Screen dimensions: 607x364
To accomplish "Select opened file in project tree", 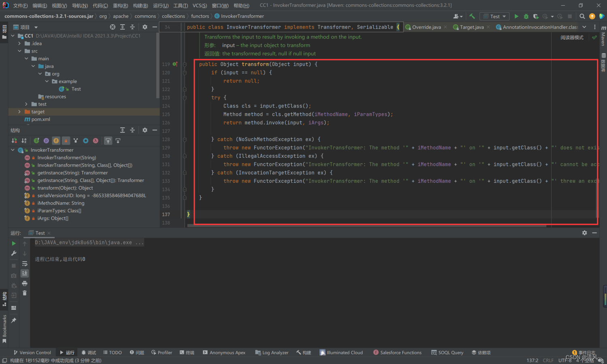I will (112, 27).
